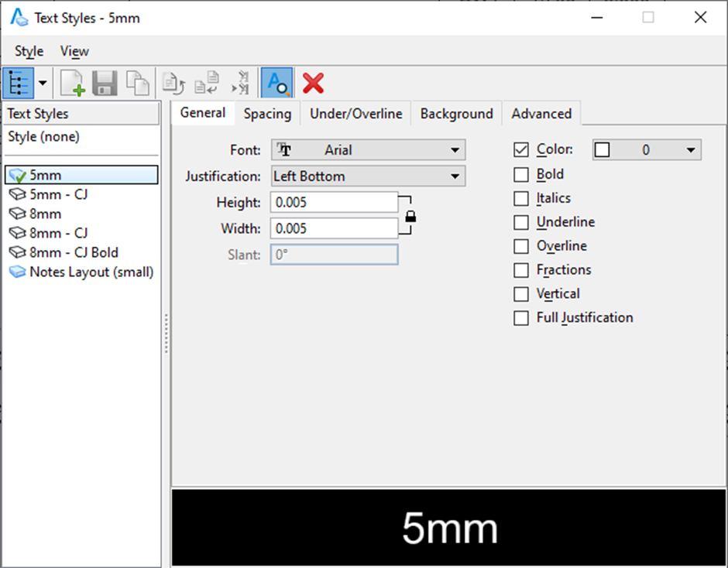This screenshot has height=568, width=728.
Task: Enable the Vertical checkbox
Action: pos(521,294)
